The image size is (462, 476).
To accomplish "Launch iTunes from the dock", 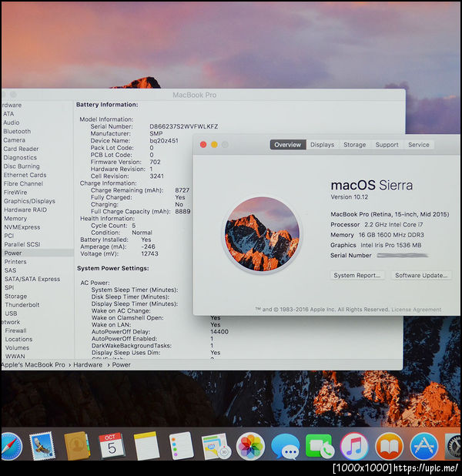I will tap(354, 446).
